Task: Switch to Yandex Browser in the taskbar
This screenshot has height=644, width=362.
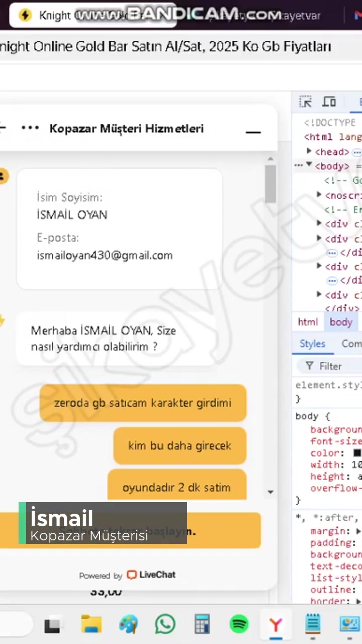Action: coord(276,625)
